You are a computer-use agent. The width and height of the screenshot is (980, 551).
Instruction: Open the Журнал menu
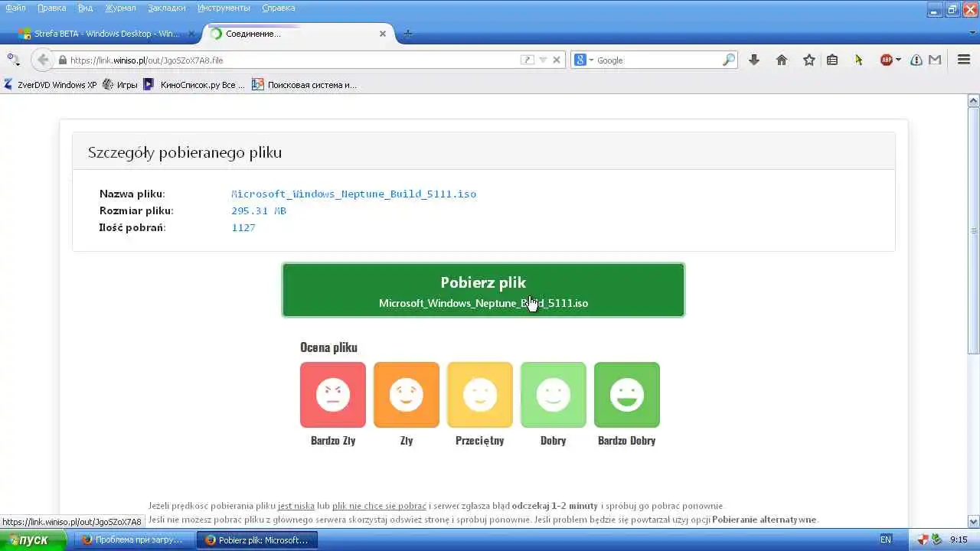point(119,8)
